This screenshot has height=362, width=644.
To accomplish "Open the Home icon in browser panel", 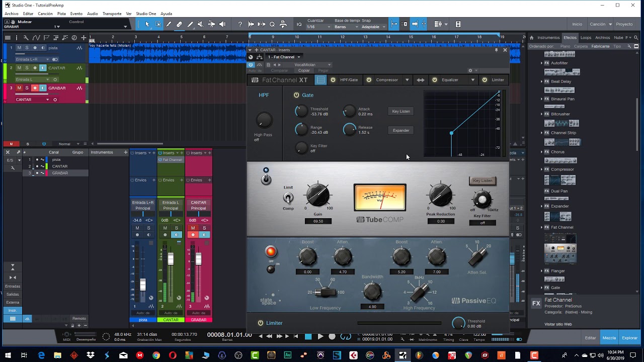I will click(x=531, y=38).
